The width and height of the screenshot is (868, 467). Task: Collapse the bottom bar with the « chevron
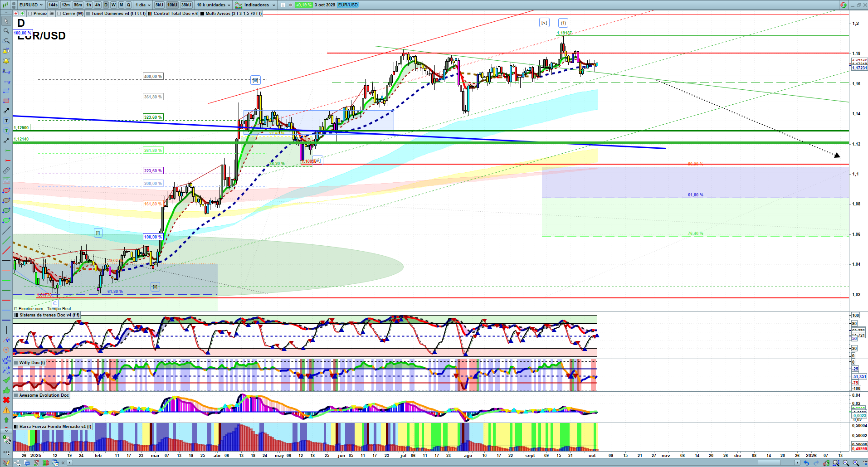click(x=64, y=463)
